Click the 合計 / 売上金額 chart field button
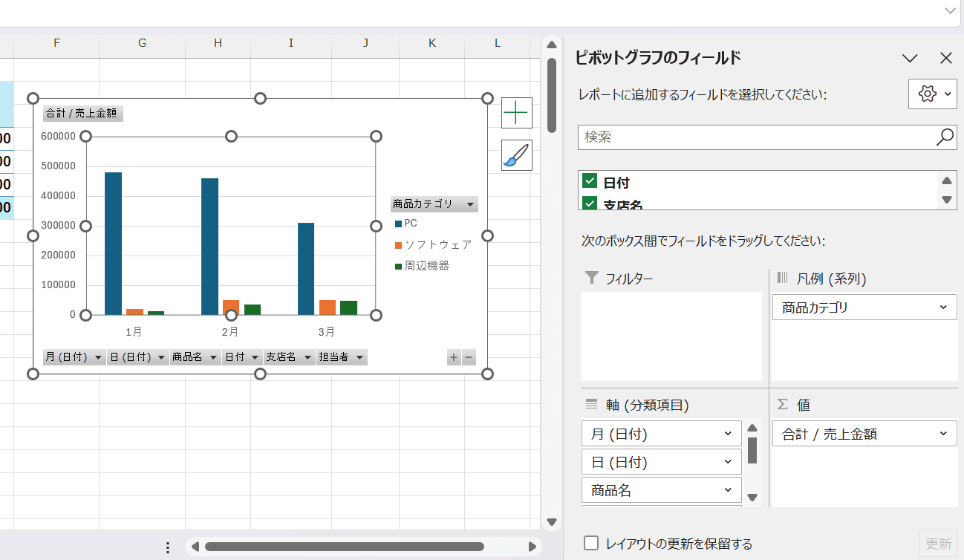The image size is (964, 560). point(83,114)
